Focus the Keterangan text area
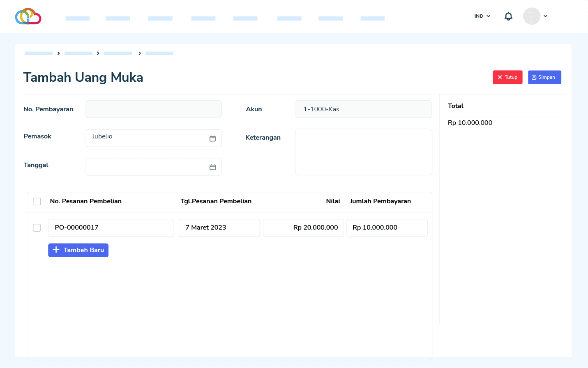Image resolution: width=588 pixels, height=368 pixels. coord(363,152)
